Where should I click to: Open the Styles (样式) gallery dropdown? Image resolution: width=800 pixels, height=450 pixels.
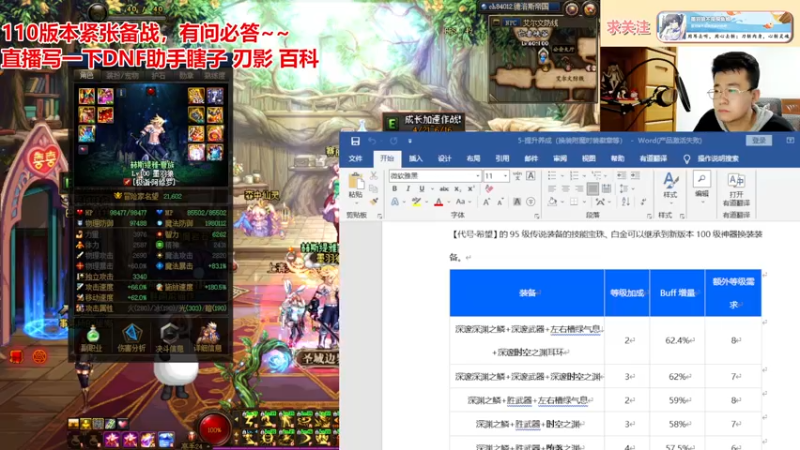pyautogui.click(x=669, y=186)
